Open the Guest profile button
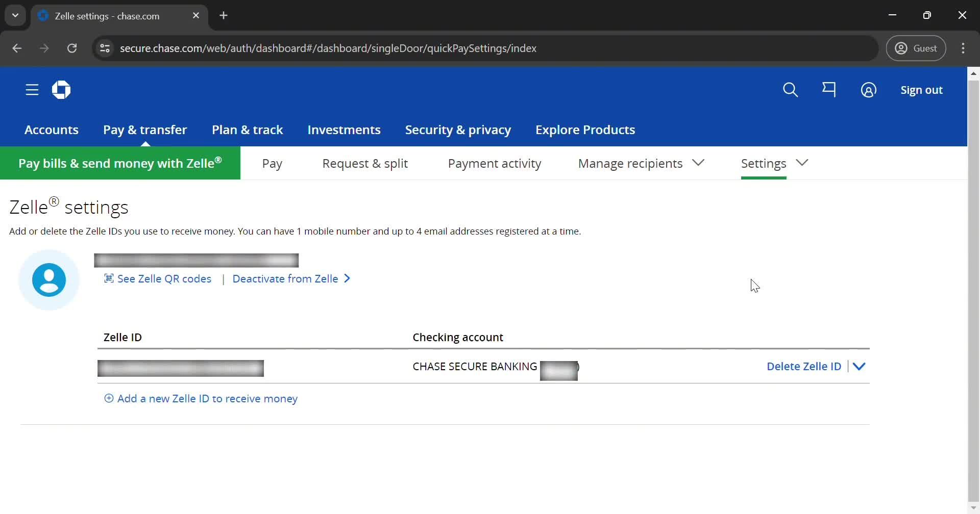The width and height of the screenshot is (980, 514). click(916, 48)
